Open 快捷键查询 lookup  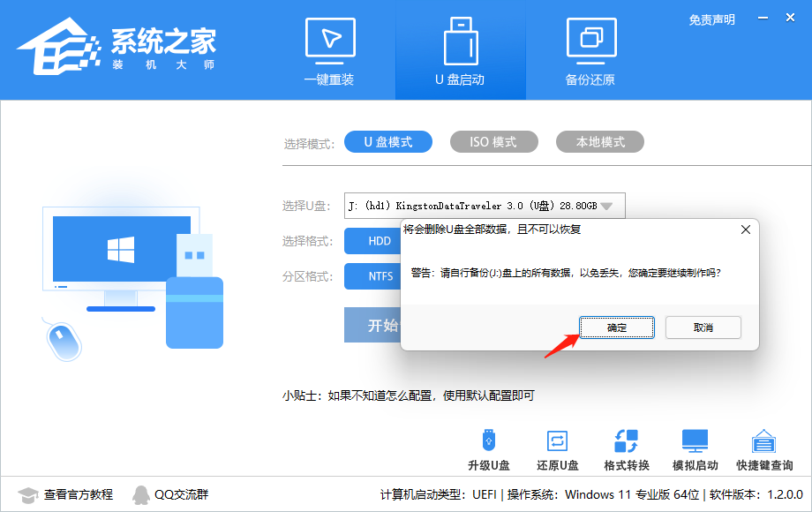pos(763,448)
